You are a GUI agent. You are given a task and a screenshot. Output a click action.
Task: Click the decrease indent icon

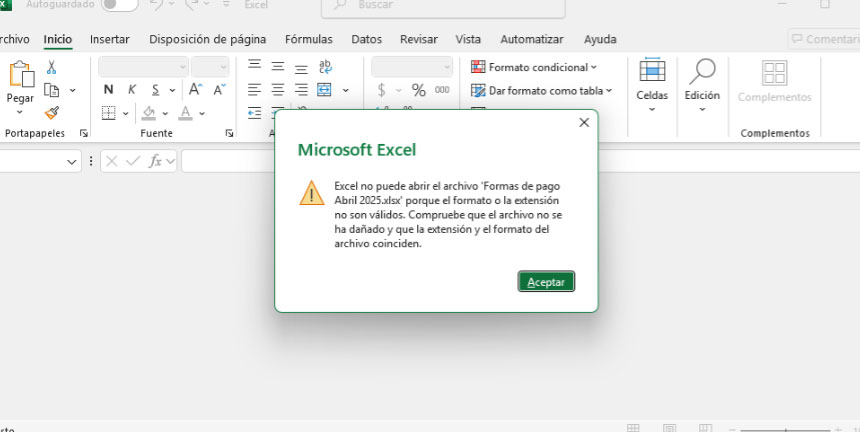point(254,113)
